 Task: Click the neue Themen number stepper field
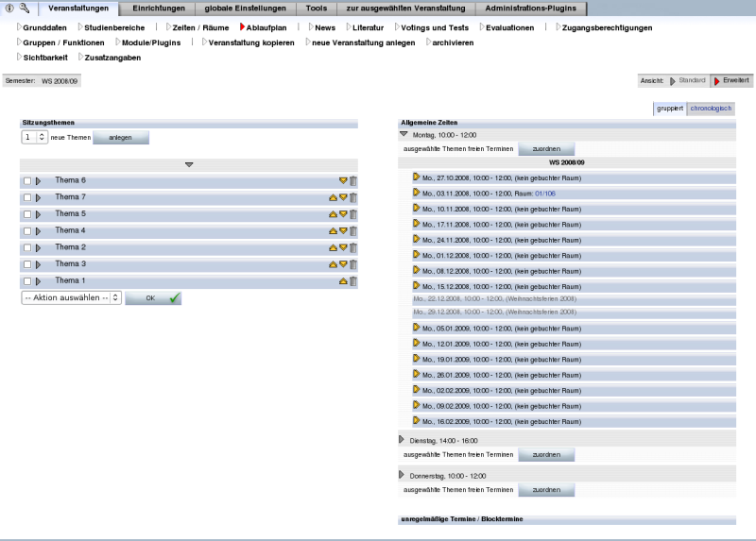coord(34,138)
